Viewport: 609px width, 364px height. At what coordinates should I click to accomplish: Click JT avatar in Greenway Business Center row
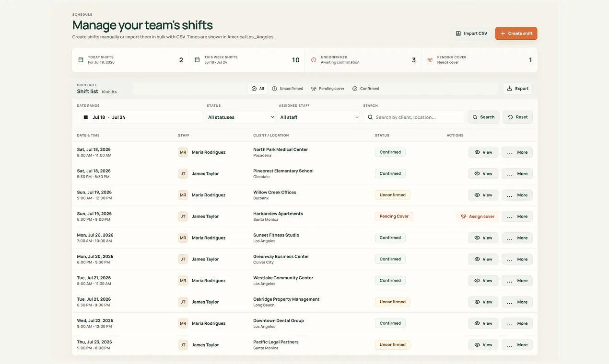pos(183,259)
